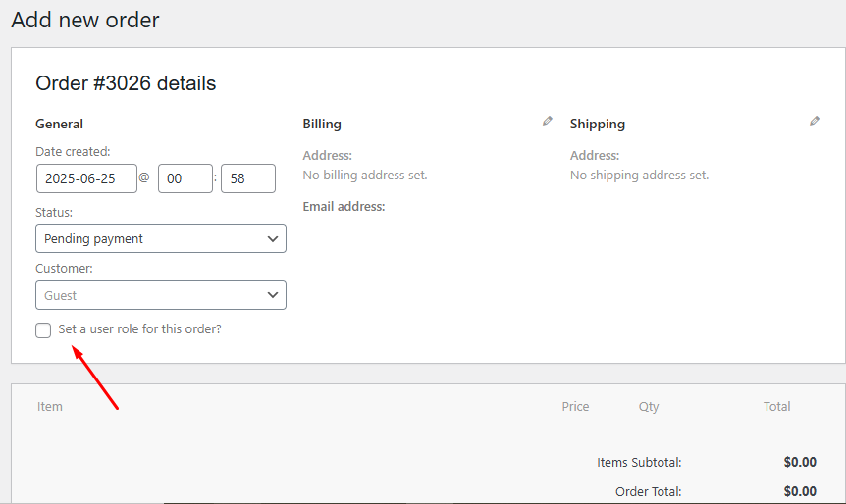Click the Billing edit pencil icon
Image resolution: width=846 pixels, height=504 pixels.
[x=548, y=122]
